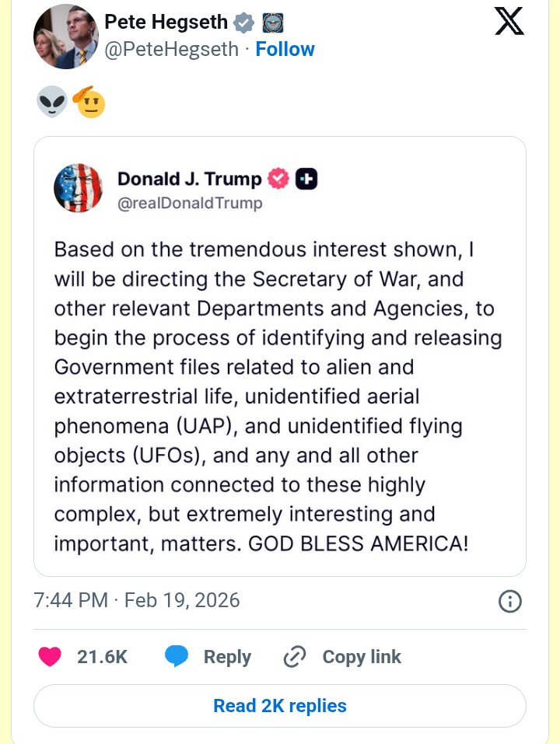Click the Copy link text
The image size is (560, 744).
click(362, 657)
